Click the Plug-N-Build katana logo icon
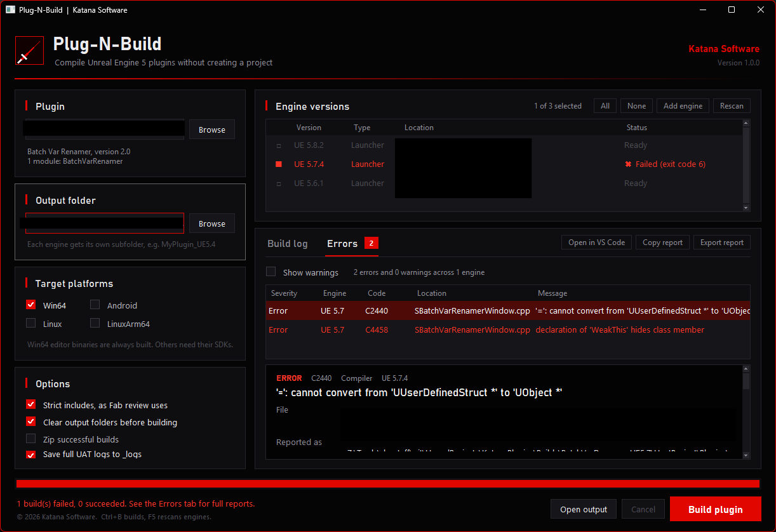Image resolution: width=776 pixels, height=532 pixels. (x=30, y=50)
